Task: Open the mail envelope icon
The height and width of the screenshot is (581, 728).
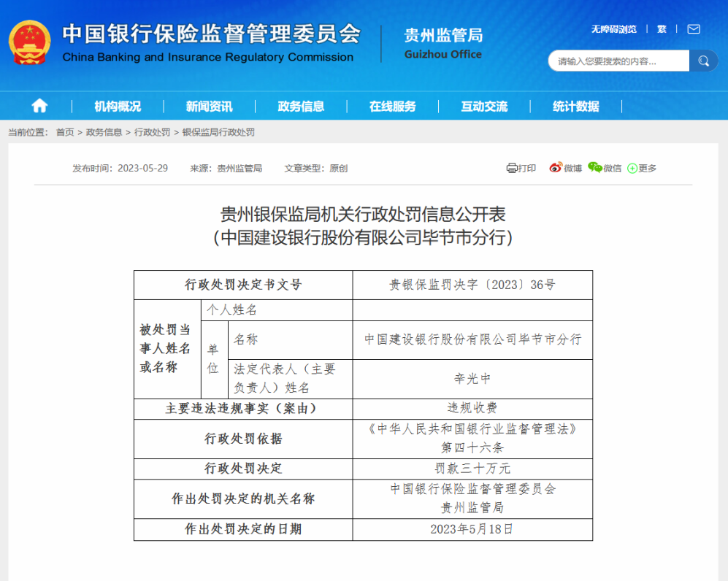Action: (x=693, y=29)
